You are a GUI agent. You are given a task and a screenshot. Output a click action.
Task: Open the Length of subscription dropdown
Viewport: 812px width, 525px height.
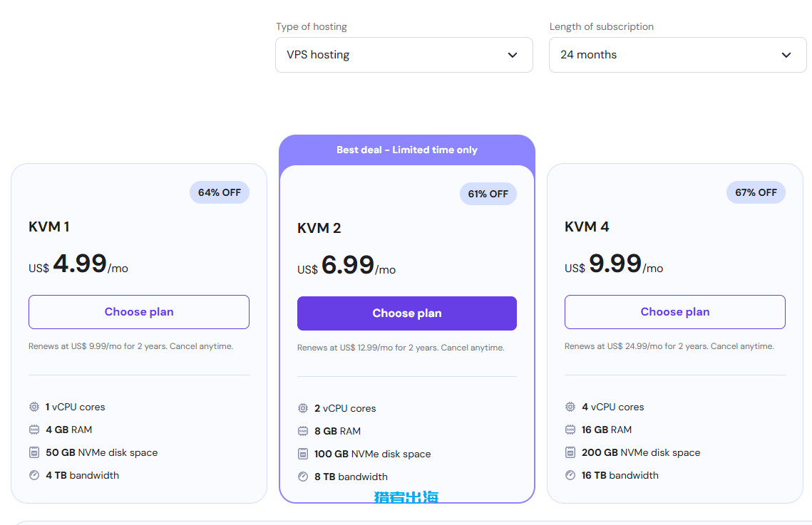[677, 55]
